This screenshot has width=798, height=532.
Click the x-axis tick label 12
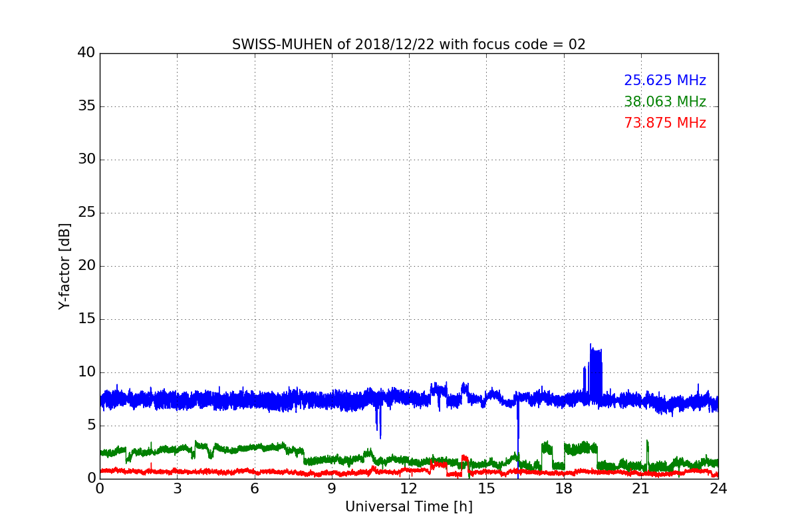tap(409, 489)
